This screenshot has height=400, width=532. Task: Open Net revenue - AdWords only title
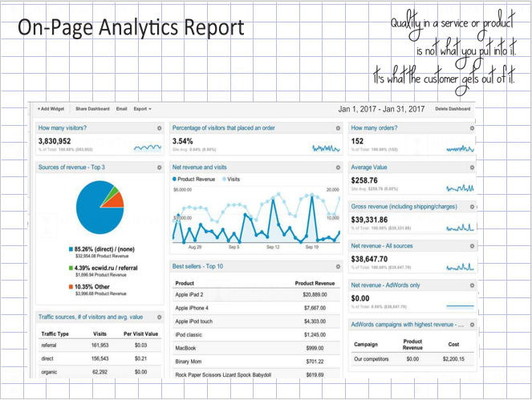coord(385,285)
